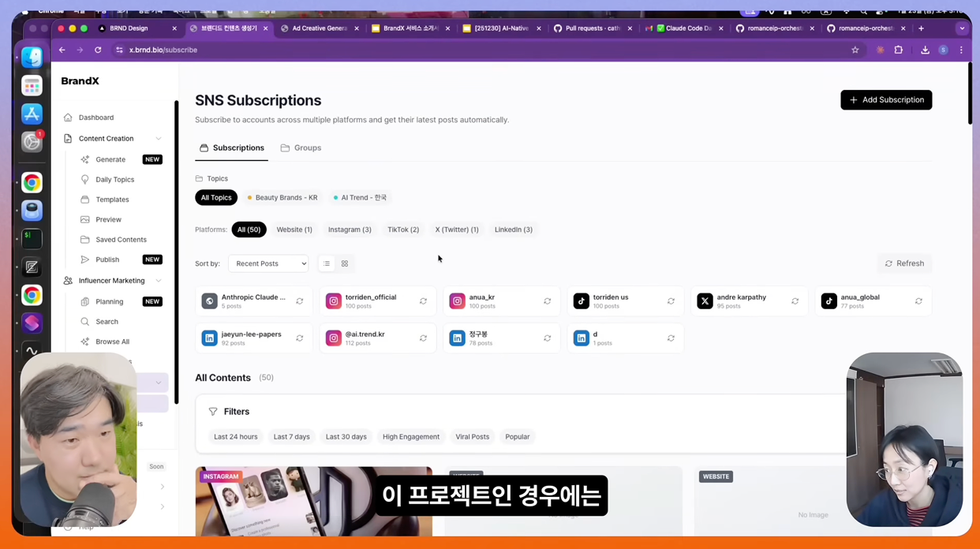Viewport: 980px width, 549px height.
Task: Switch to grid view layout
Action: point(344,263)
